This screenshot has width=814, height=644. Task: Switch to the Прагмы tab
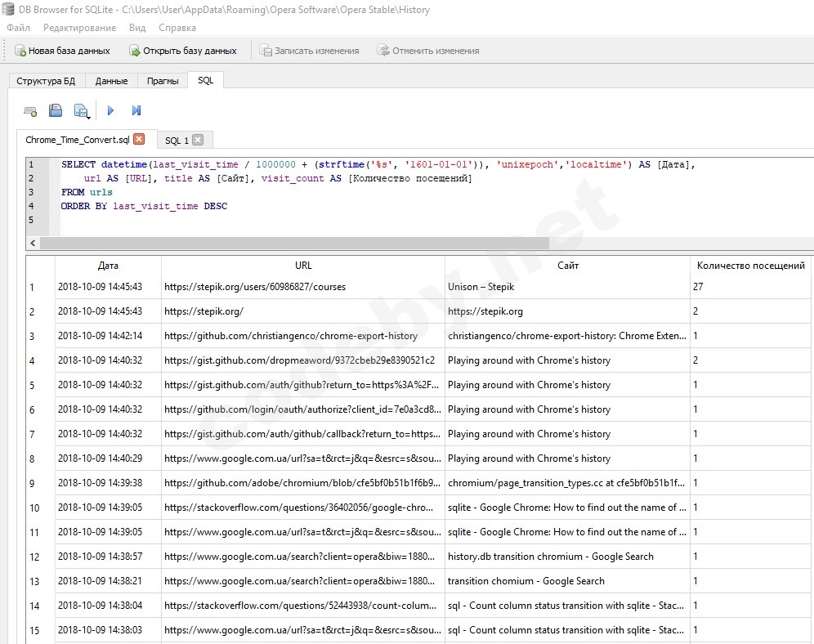pos(163,81)
